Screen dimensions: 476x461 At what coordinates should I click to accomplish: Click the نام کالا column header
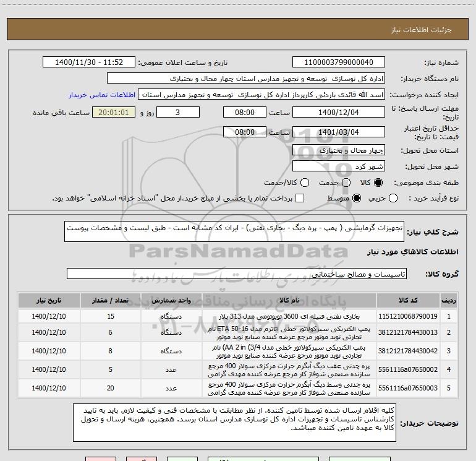pyautogui.click(x=289, y=301)
